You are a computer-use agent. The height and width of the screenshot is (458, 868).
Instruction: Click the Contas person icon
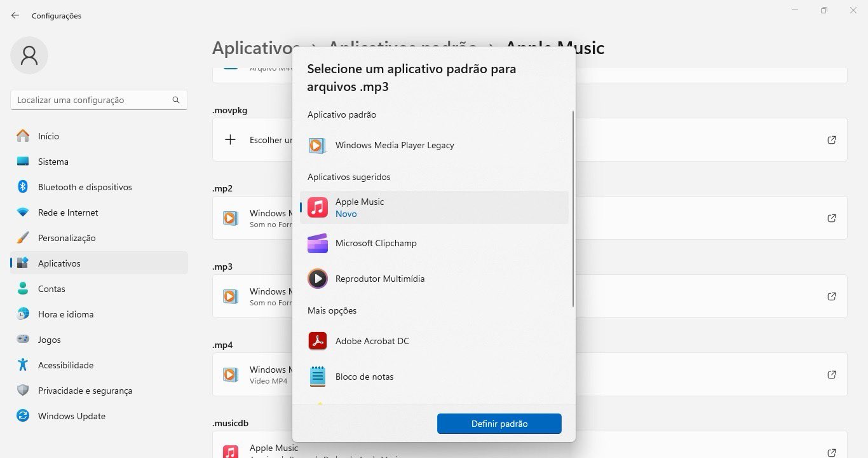tap(23, 289)
